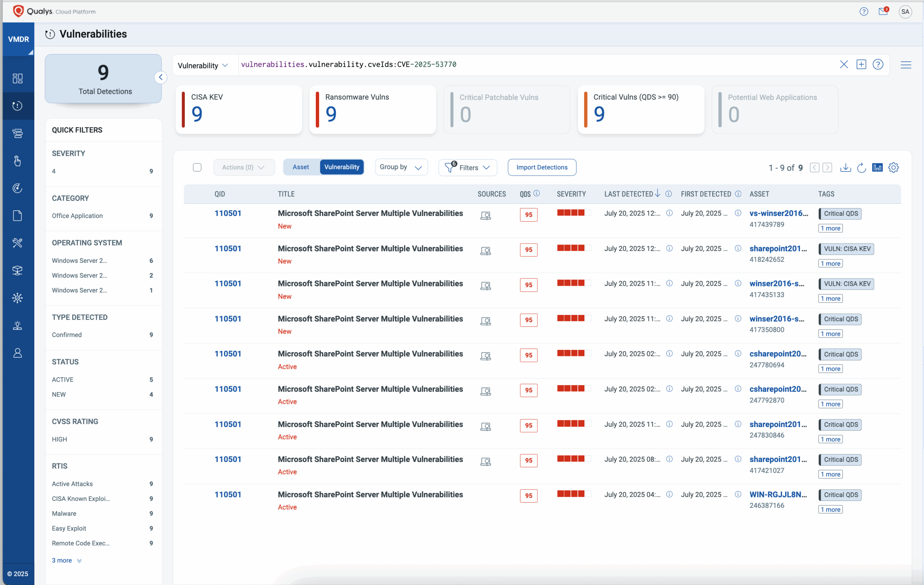924x585 pixels.
Task: Open the stacked list icon in sidebar
Action: tap(18, 133)
